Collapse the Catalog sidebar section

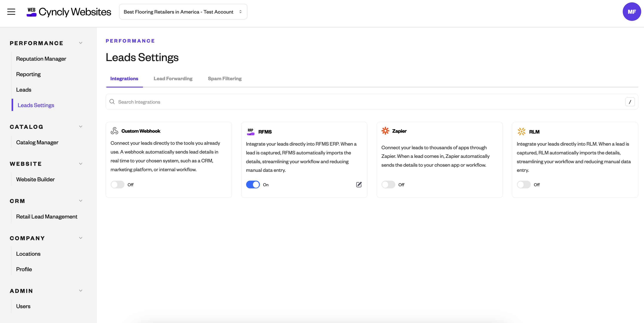click(x=80, y=127)
